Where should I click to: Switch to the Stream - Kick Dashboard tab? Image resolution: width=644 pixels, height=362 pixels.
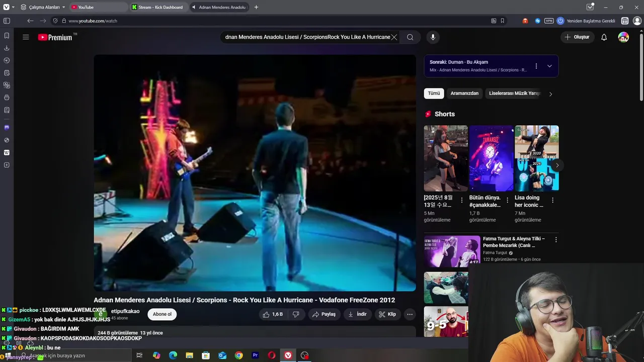pos(157,7)
